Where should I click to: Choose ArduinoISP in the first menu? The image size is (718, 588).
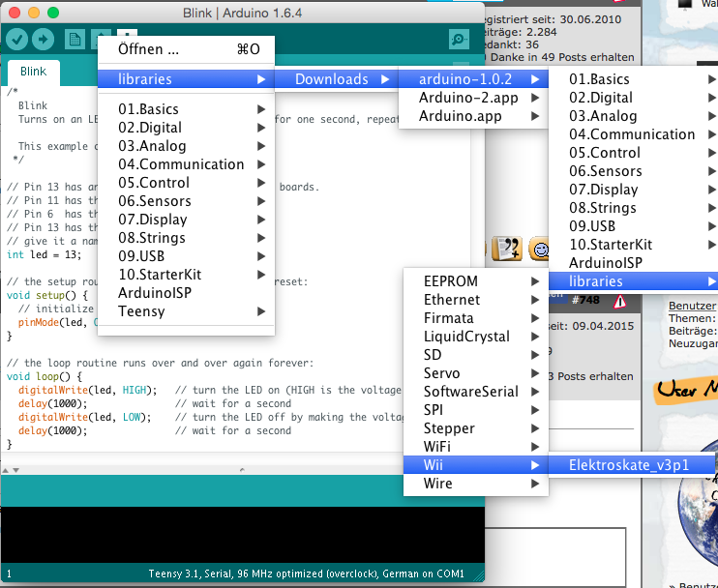tap(187, 293)
